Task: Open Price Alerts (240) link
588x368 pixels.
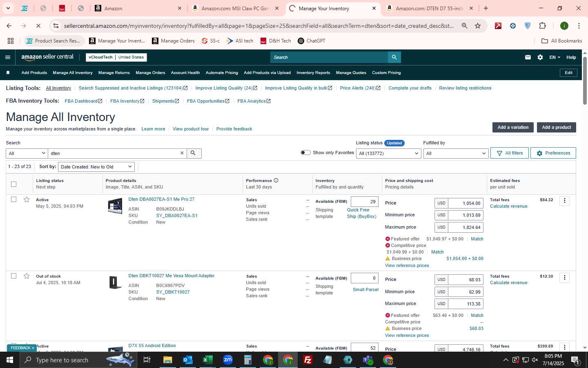Action: (360, 88)
